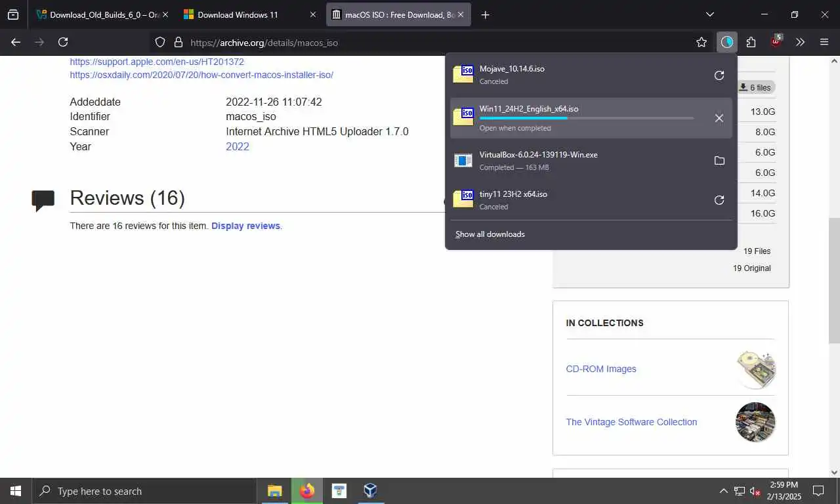Screen dimensions: 840x504
Task: Close the Download_Old_Builds_6_0 tab
Action: tap(165, 14)
